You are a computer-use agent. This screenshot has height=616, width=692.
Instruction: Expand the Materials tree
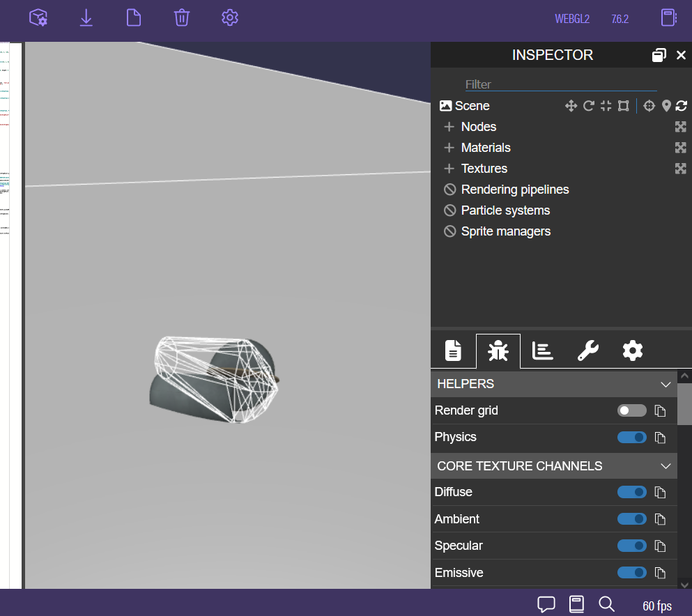(449, 148)
